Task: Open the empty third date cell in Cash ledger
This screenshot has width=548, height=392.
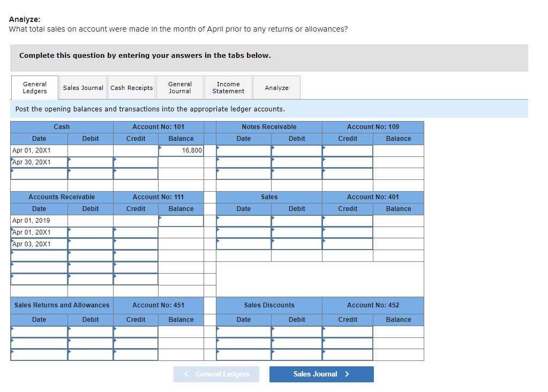Action: [x=39, y=174]
